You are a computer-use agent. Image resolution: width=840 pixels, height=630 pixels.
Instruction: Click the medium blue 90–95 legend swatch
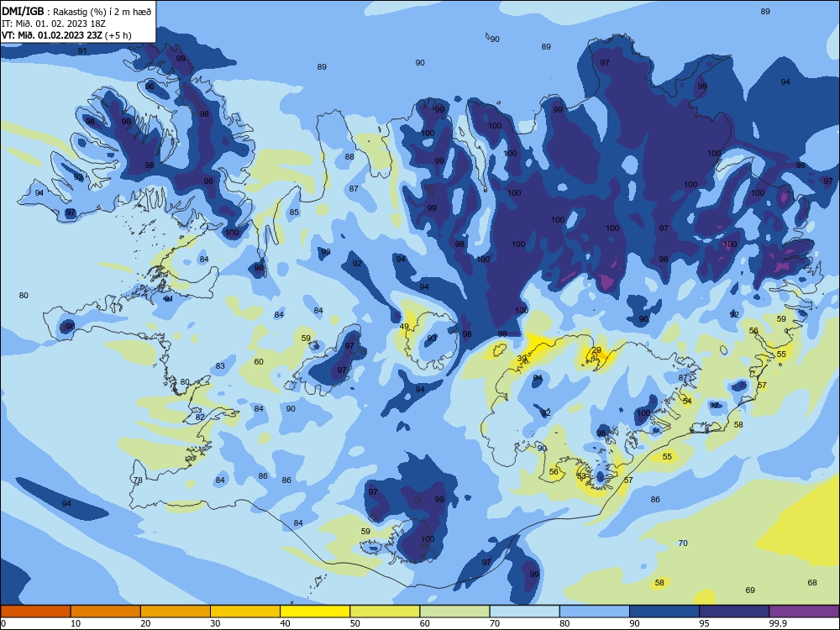pyautogui.click(x=664, y=612)
